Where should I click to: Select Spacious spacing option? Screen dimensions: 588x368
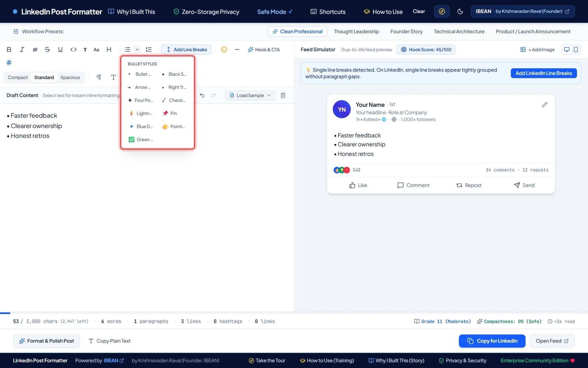point(70,77)
